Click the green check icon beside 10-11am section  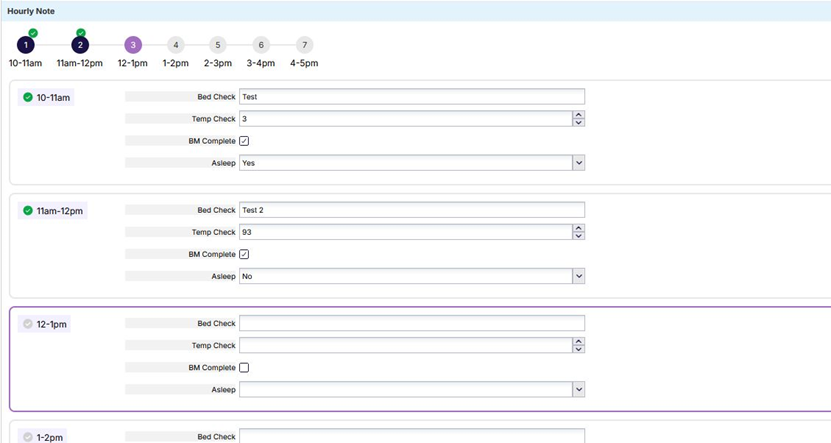[28, 97]
